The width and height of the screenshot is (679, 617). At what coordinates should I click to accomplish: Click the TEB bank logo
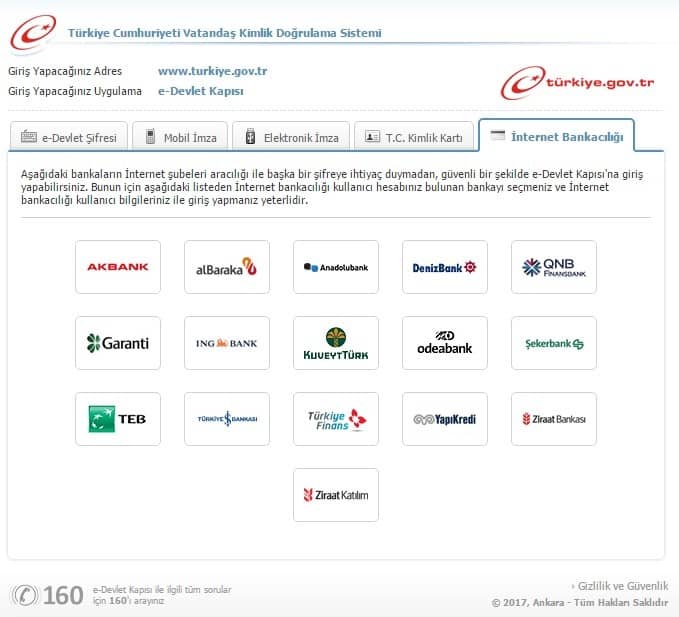tap(118, 419)
